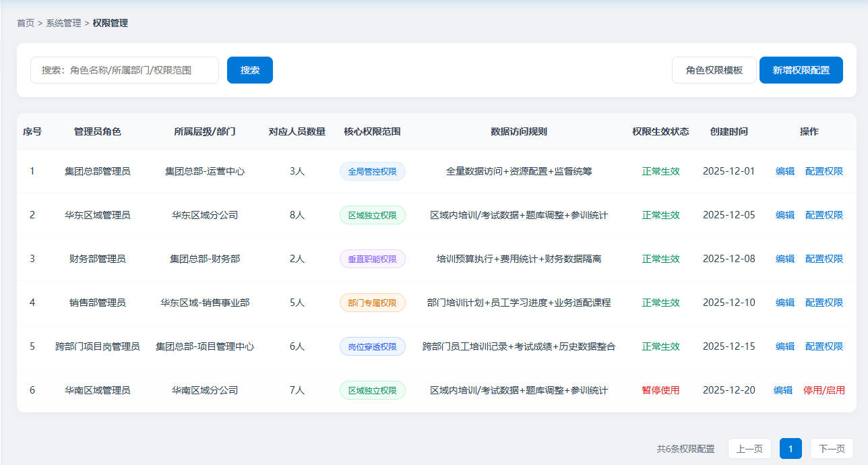Click 新增权限配置 button
Image resolution: width=868 pixels, height=465 pixels.
(801, 70)
